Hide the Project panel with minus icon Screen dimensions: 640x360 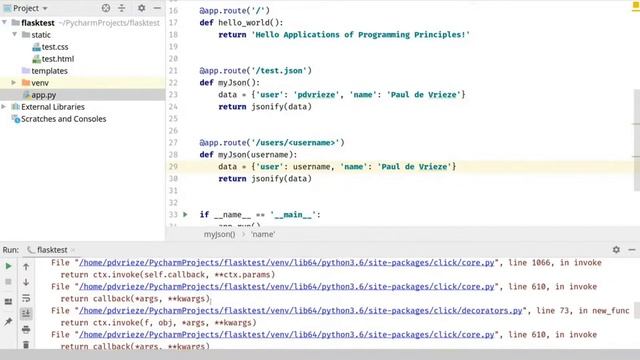point(157,8)
